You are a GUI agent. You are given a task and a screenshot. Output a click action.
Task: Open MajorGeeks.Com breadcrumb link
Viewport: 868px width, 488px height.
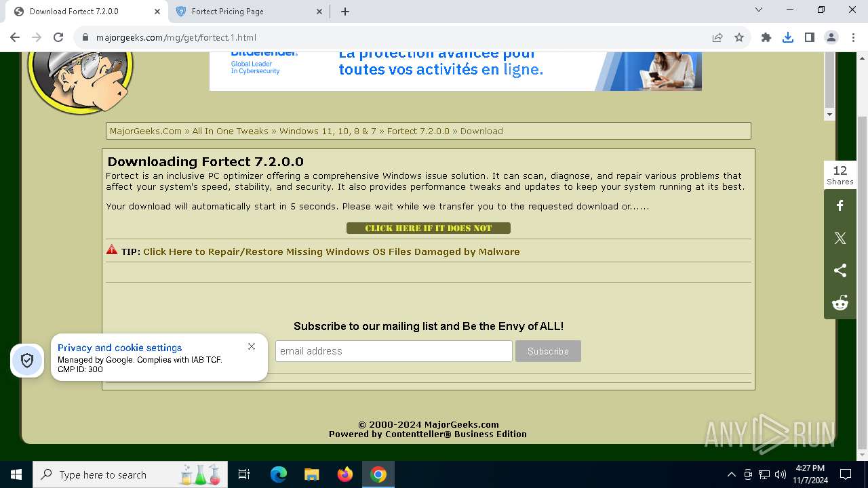[x=146, y=131]
